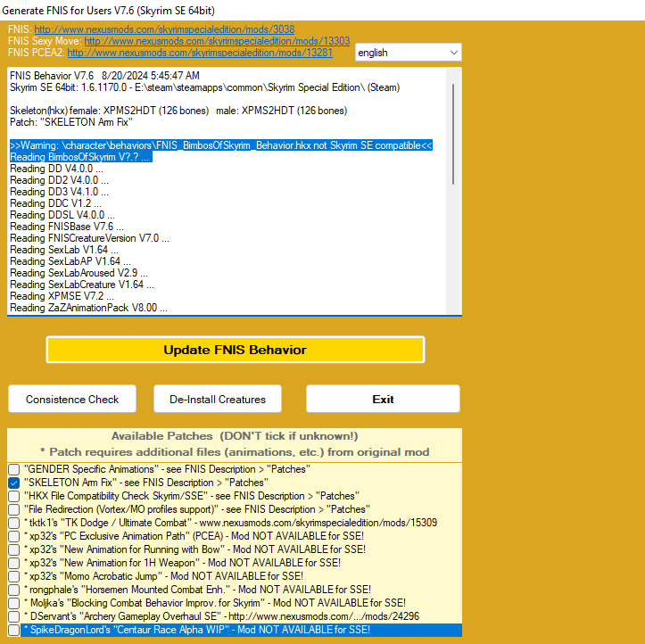Image resolution: width=645 pixels, height=644 pixels.
Task: Enable Momo Acrobatic Jump patch
Action: pyautogui.click(x=14, y=576)
